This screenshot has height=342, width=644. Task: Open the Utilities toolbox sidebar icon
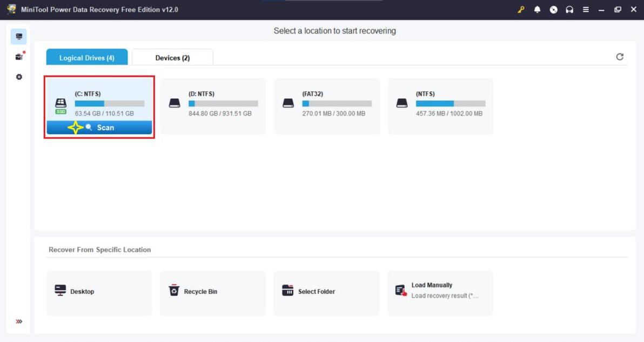pos(19,57)
